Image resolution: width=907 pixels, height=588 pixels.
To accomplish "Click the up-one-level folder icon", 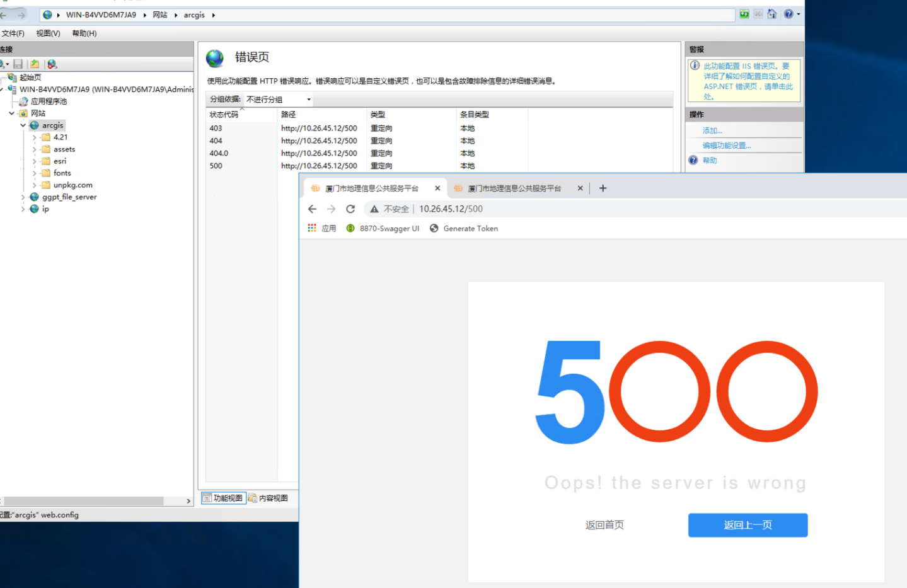I will click(35, 64).
